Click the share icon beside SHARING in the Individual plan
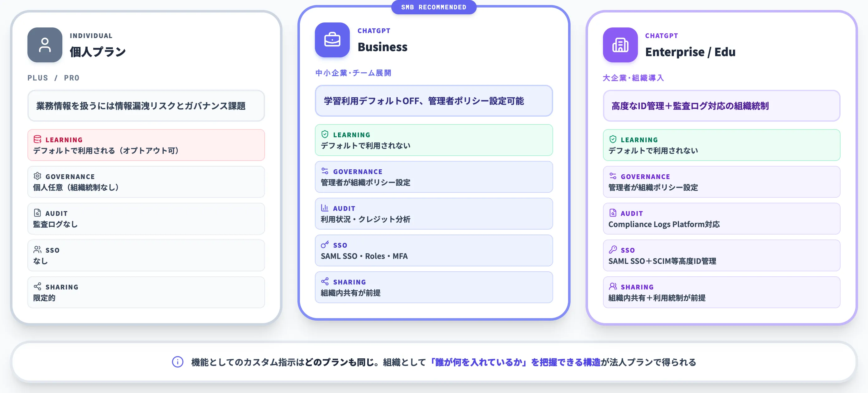The width and height of the screenshot is (868, 393). (x=37, y=287)
